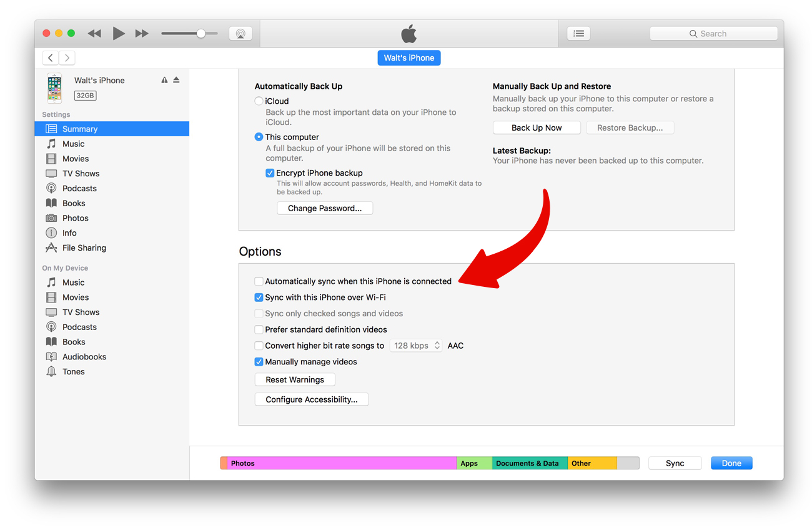This screenshot has width=812, height=530.
Task: Click the iPhone device thumbnail
Action: [54, 87]
